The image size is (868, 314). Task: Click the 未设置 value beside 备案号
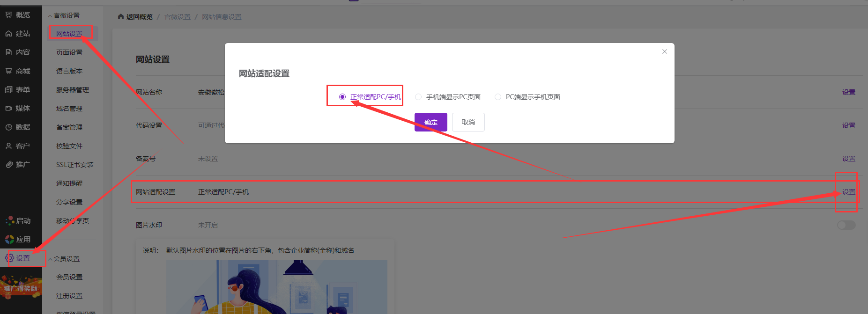pos(208,159)
